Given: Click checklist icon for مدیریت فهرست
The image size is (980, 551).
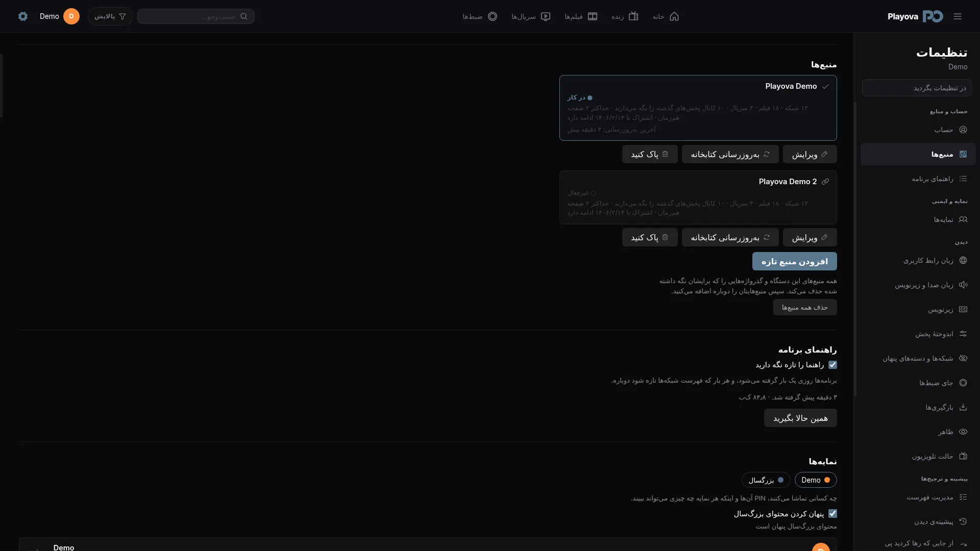Looking at the screenshot, I should pyautogui.click(x=963, y=497).
